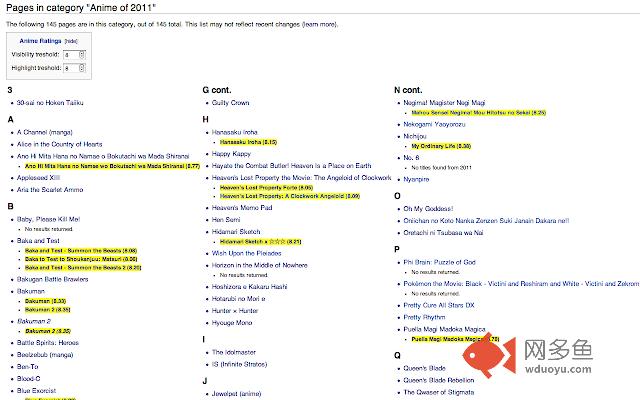This screenshot has height=400, width=640.
Task: Open Blue Exorcist page
Action: coord(36,390)
